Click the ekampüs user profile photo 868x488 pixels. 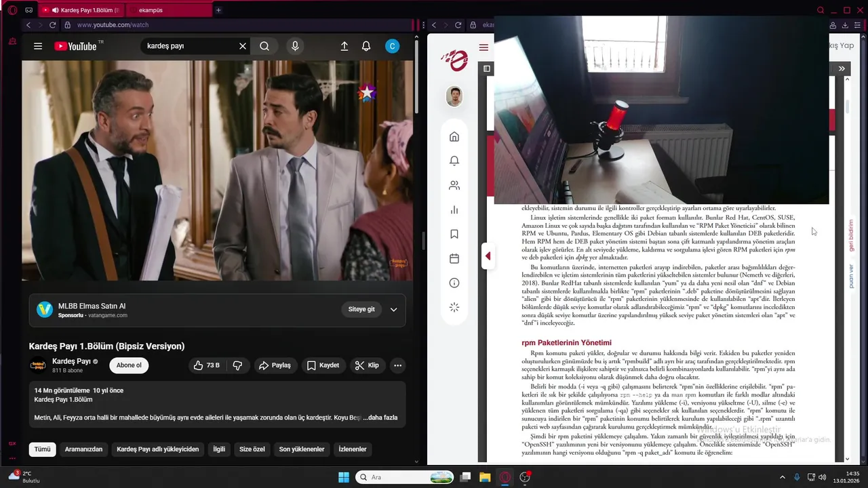(454, 96)
